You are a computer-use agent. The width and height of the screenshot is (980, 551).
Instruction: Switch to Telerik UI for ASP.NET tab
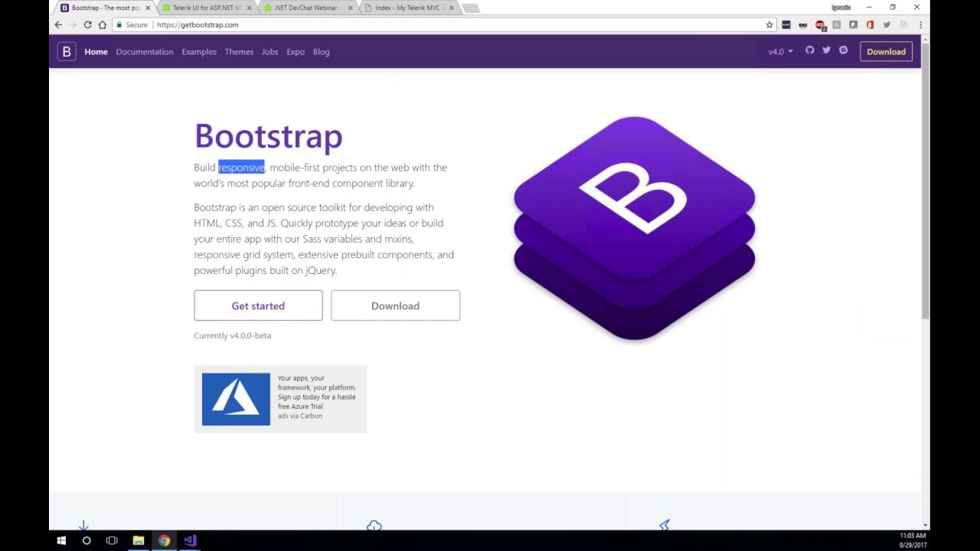[x=207, y=8]
